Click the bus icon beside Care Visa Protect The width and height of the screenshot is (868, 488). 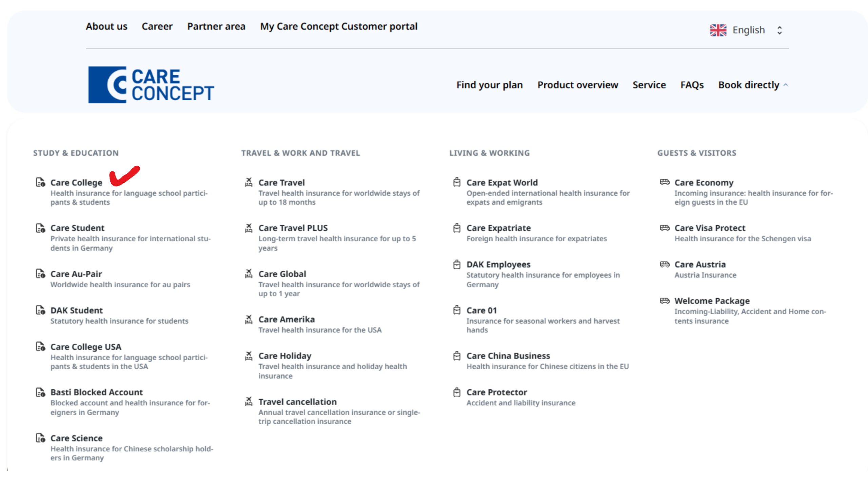665,228
